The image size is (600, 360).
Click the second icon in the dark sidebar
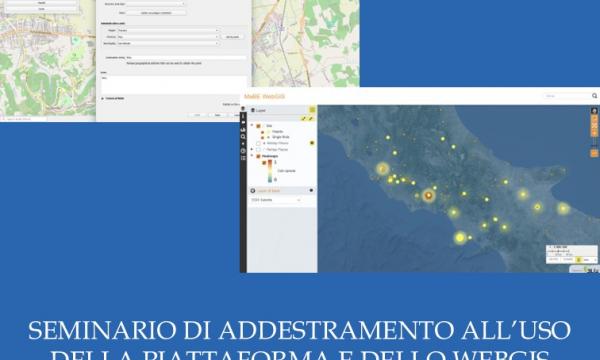[x=243, y=123]
